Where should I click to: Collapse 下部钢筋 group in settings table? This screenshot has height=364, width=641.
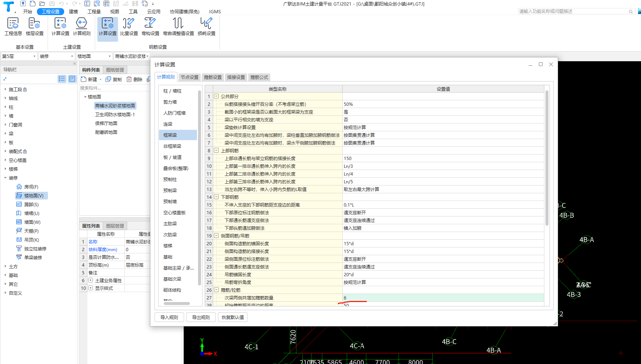[216, 197]
